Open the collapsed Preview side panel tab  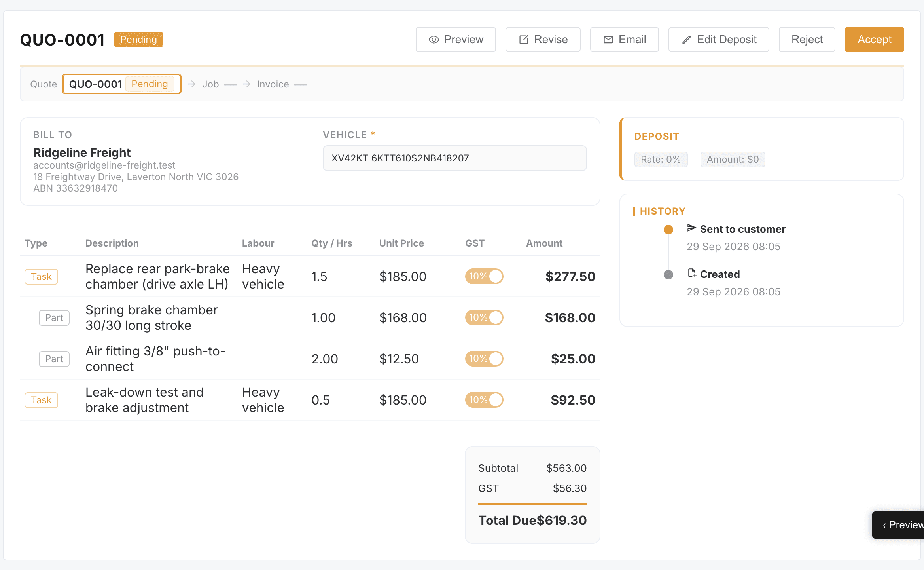tap(898, 525)
